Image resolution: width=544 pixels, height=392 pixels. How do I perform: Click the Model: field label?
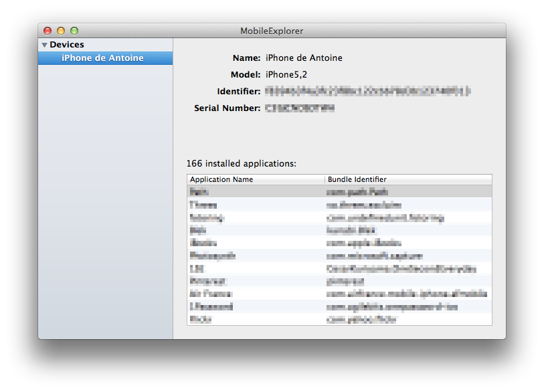pyautogui.click(x=246, y=74)
